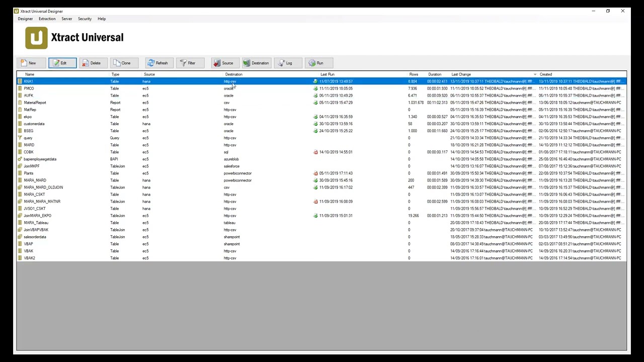Select the VBAK2 extraction name
The width and height of the screenshot is (644, 362).
tap(30, 258)
